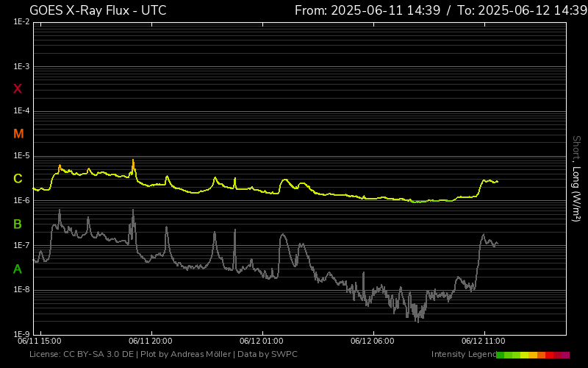The width and height of the screenshot is (588, 368).
Task: Click the red X flare class label
Action: (x=18, y=89)
